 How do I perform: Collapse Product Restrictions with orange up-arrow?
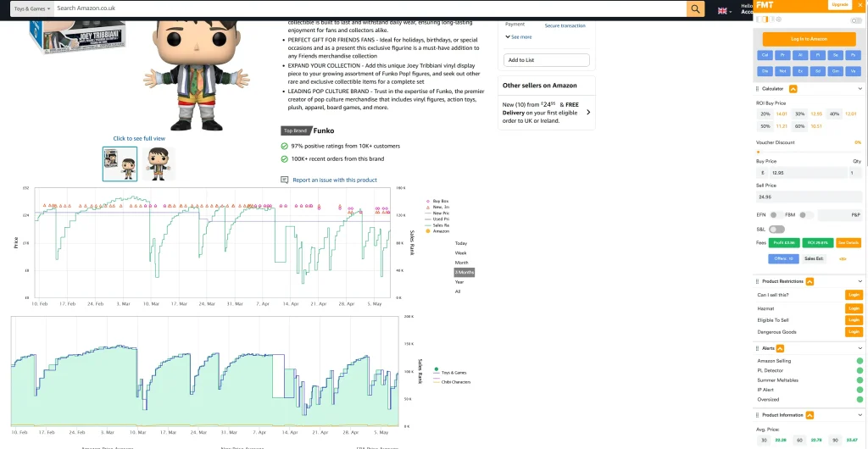(x=810, y=281)
